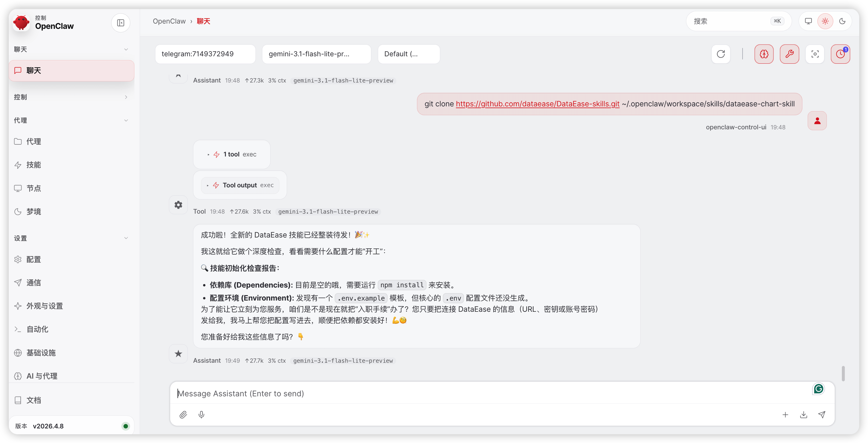Screen dimensions: 868x443
Task: Toggle focus mode frame icon
Action: pyautogui.click(x=815, y=54)
